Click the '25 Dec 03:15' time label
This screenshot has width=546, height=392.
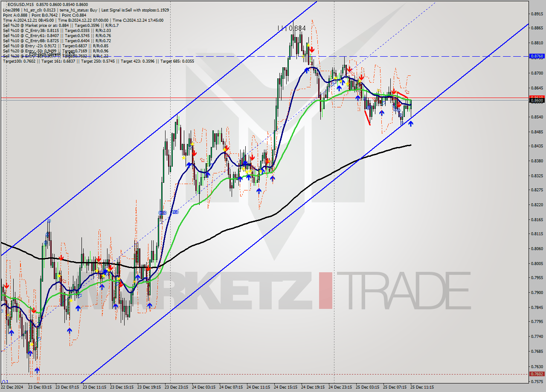(x=367, y=387)
